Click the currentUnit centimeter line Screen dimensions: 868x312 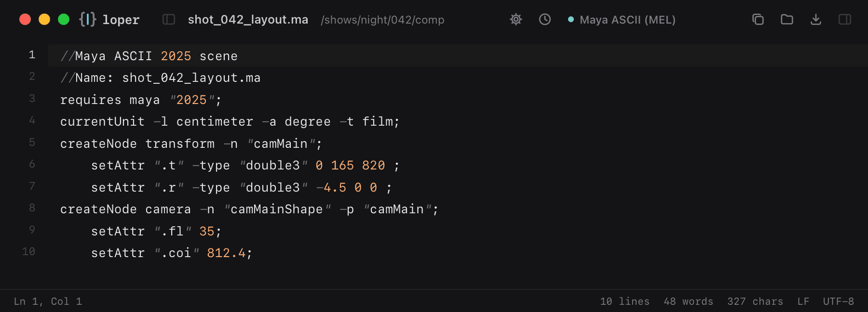tap(230, 122)
